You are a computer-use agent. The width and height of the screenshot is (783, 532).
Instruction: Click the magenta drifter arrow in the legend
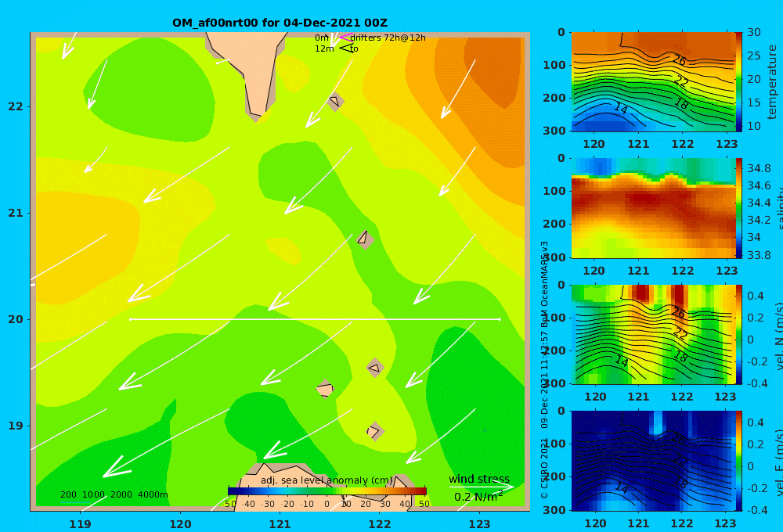click(x=345, y=37)
